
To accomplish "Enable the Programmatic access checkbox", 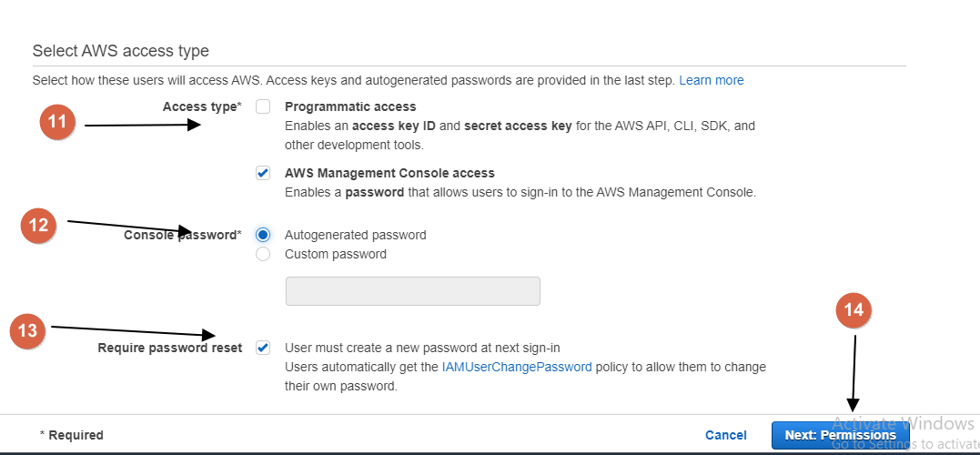I will tap(263, 106).
